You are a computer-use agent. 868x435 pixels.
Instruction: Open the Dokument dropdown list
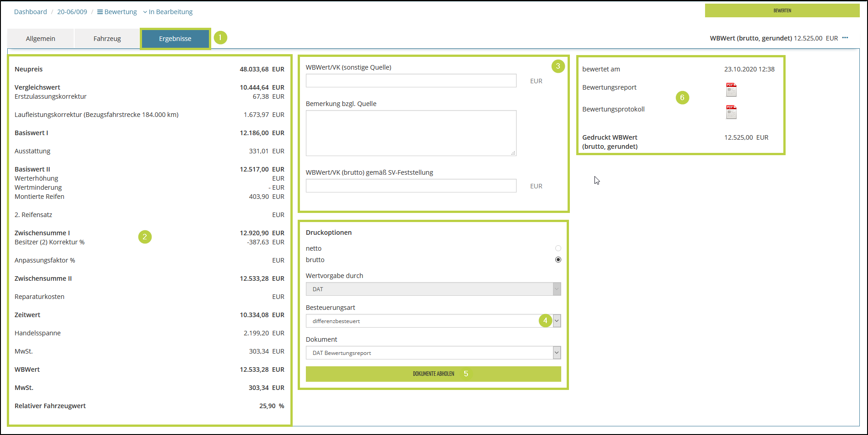(557, 353)
